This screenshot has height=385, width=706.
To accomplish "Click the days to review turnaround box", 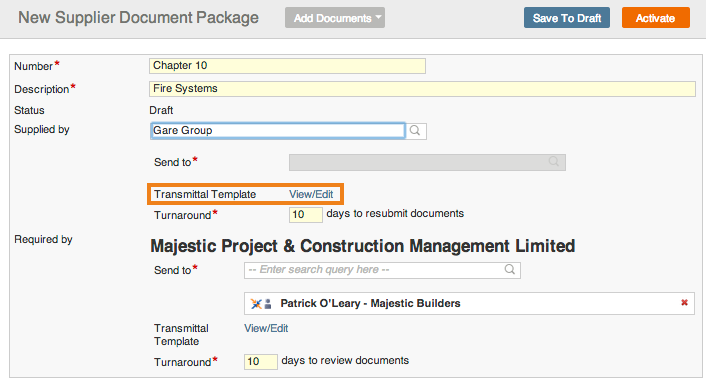I will click(x=260, y=362).
